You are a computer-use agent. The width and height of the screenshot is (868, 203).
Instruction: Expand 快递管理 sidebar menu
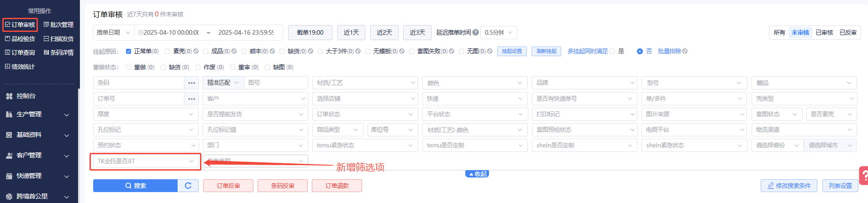pyautogui.click(x=39, y=176)
